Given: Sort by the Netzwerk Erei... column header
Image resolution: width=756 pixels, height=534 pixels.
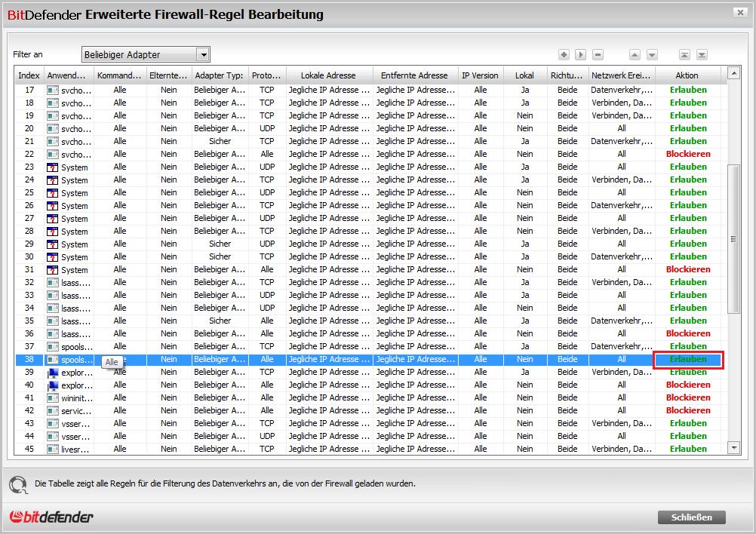Looking at the screenshot, I should 622,75.
